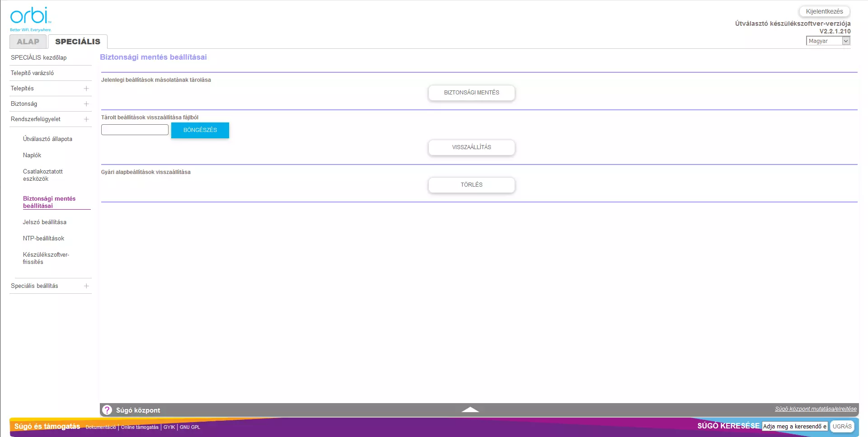Collapse the Rendszerfelügyelet section
This screenshot has width=868, height=437.
point(86,119)
